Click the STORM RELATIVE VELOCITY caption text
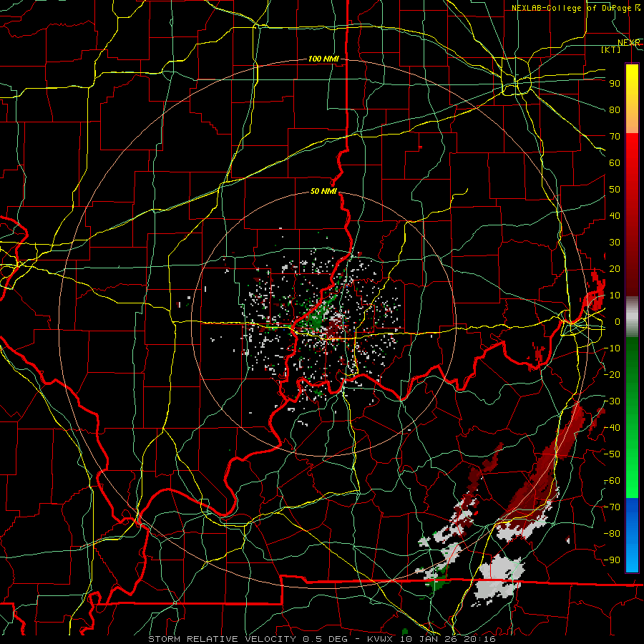This screenshot has width=644, height=644. tap(222, 639)
